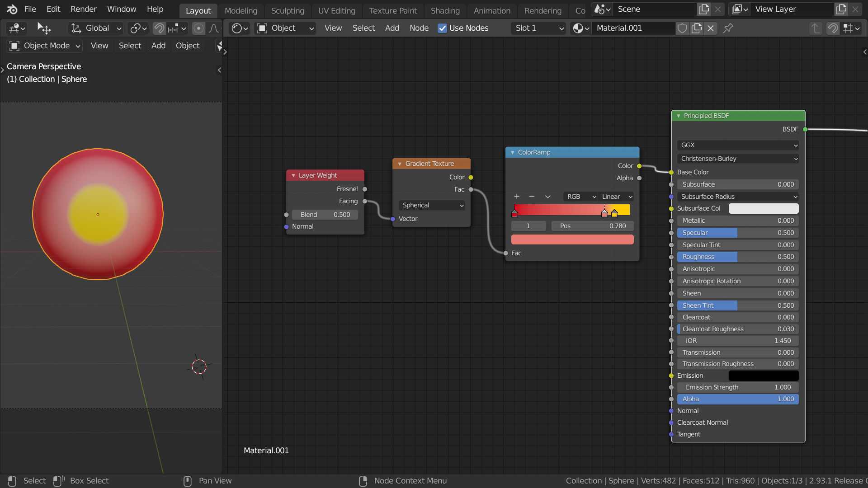Click the Scene browse icon
Viewport: 868px width, 488px height.
point(602,9)
